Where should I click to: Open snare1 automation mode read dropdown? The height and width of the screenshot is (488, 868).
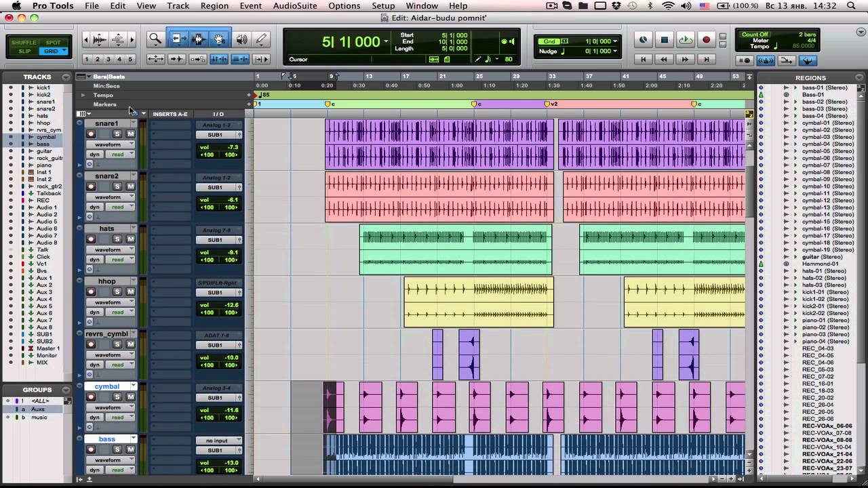point(121,155)
